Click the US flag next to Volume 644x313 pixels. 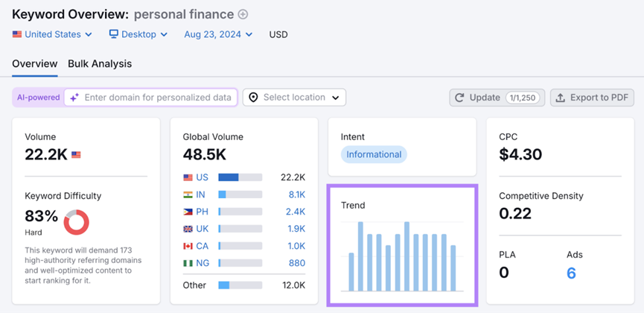point(76,155)
